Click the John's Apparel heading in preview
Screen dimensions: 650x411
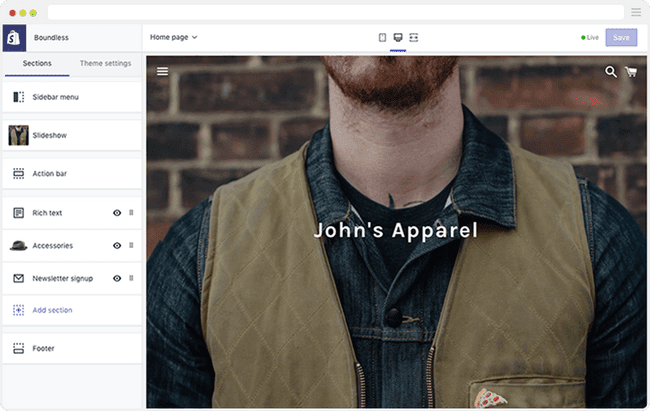tap(396, 231)
